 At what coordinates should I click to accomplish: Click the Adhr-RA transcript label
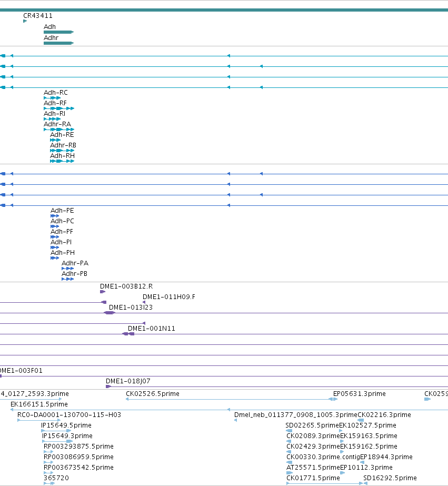(x=57, y=124)
